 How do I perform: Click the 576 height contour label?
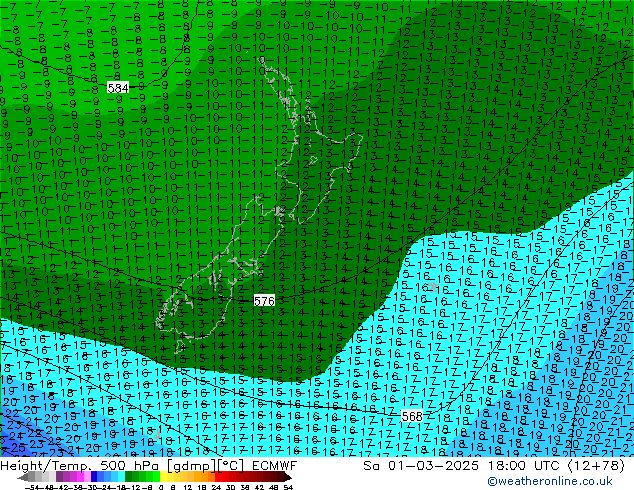pyautogui.click(x=264, y=301)
